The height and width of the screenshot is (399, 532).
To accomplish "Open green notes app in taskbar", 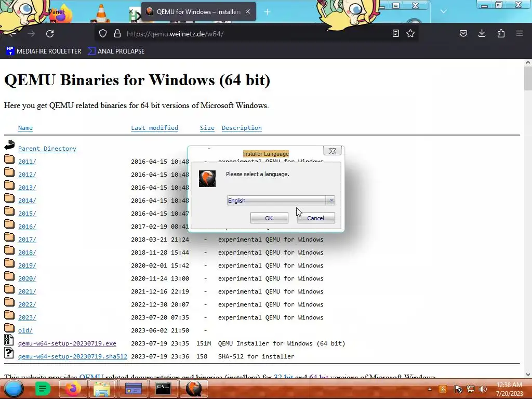I will [x=43, y=389].
